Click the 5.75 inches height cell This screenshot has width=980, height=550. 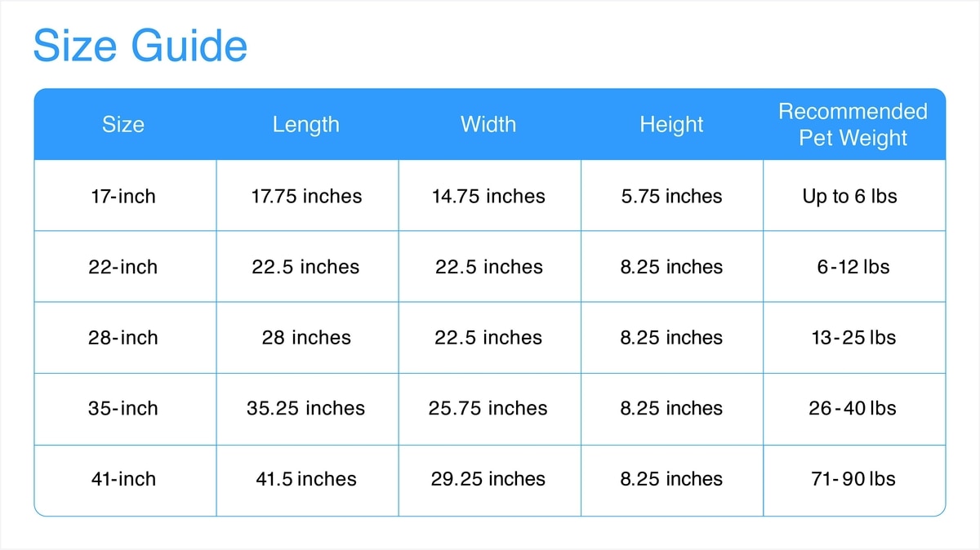(x=671, y=196)
